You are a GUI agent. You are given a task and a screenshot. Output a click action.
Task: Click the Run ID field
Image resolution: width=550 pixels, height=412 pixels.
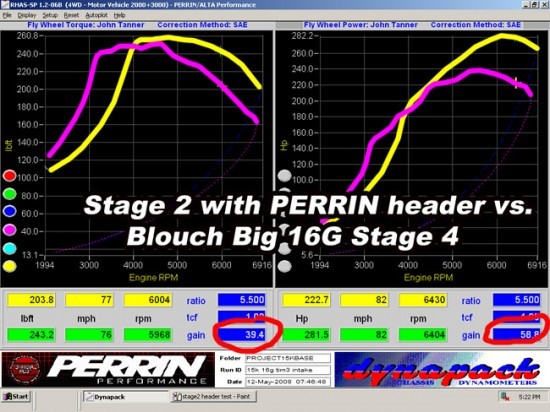[x=288, y=370]
